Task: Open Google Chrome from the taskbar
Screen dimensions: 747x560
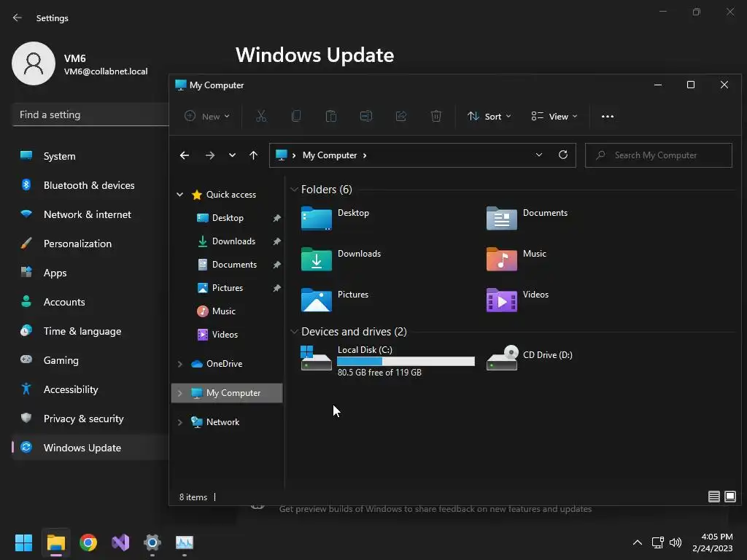Action: tap(88, 542)
